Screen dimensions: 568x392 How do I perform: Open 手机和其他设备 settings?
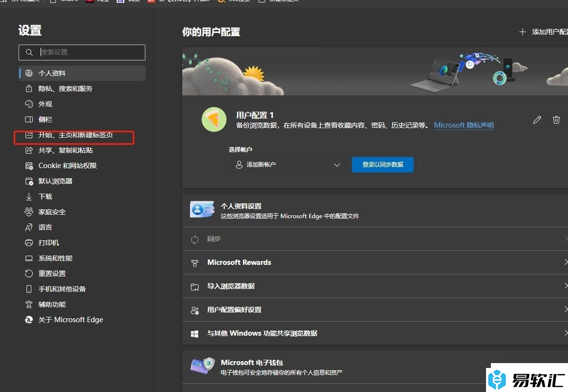(82, 289)
